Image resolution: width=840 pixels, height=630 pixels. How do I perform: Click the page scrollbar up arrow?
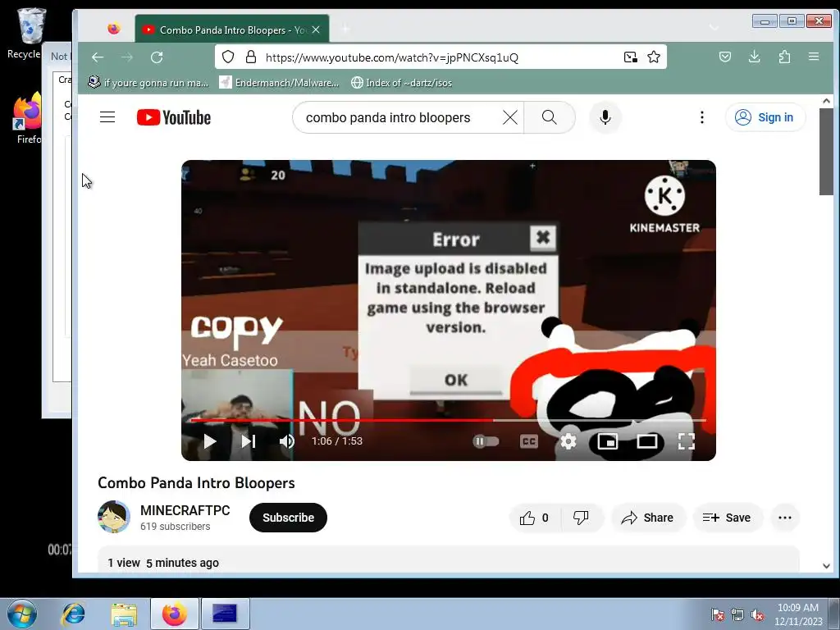[x=826, y=101]
